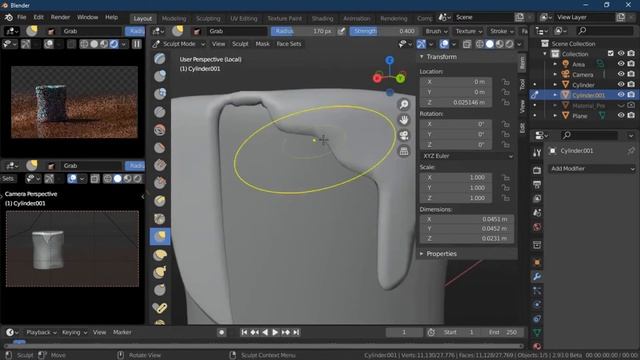Jump to timeline start frame
640x360 pixels.
pyautogui.click(x=244, y=332)
